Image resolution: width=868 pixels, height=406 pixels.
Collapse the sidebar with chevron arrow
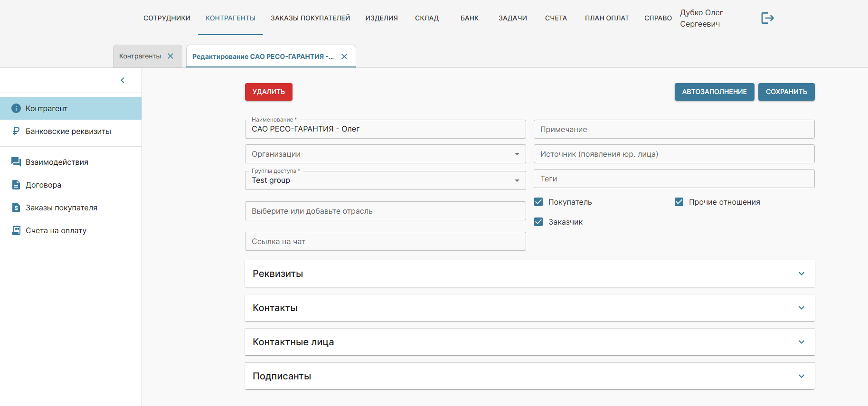123,80
